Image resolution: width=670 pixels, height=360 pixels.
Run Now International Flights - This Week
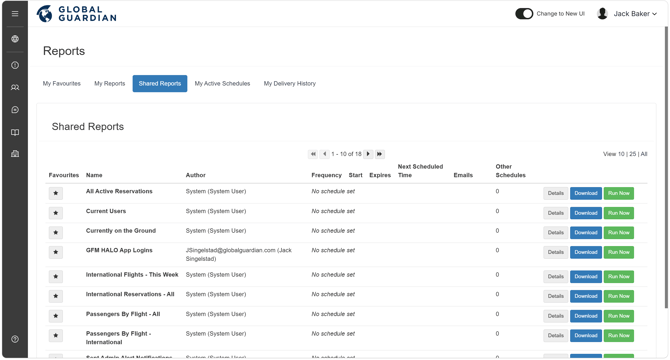(619, 277)
